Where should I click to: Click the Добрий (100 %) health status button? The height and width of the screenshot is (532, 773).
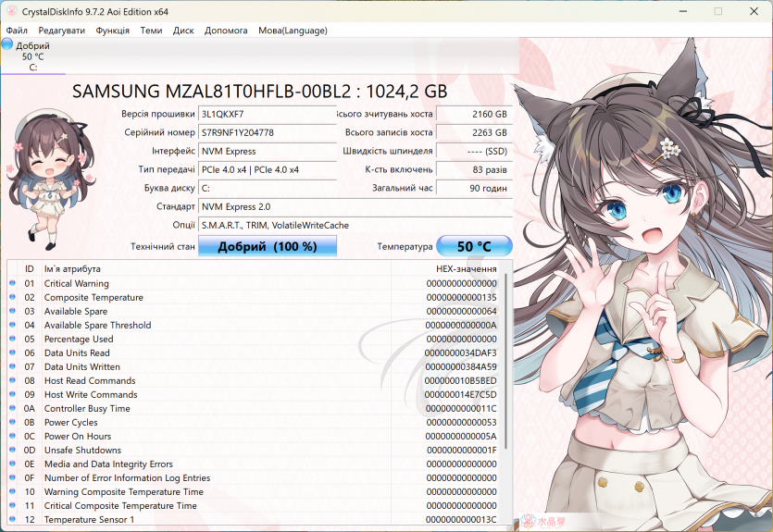pyautogui.click(x=268, y=247)
